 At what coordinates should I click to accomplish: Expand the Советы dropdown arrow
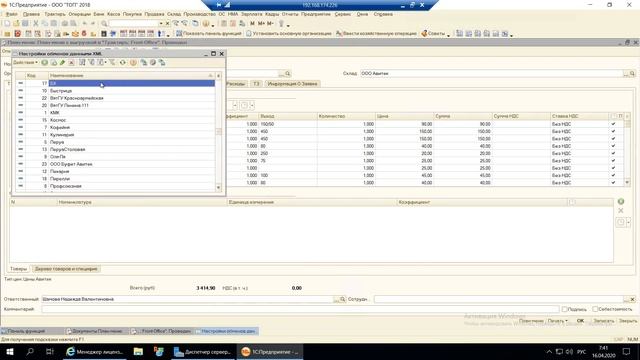pyautogui.click(x=449, y=35)
